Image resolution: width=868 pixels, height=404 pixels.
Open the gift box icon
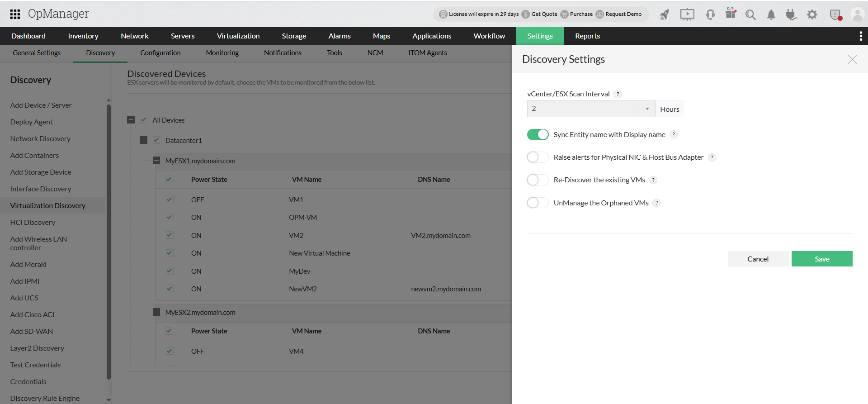(731, 13)
